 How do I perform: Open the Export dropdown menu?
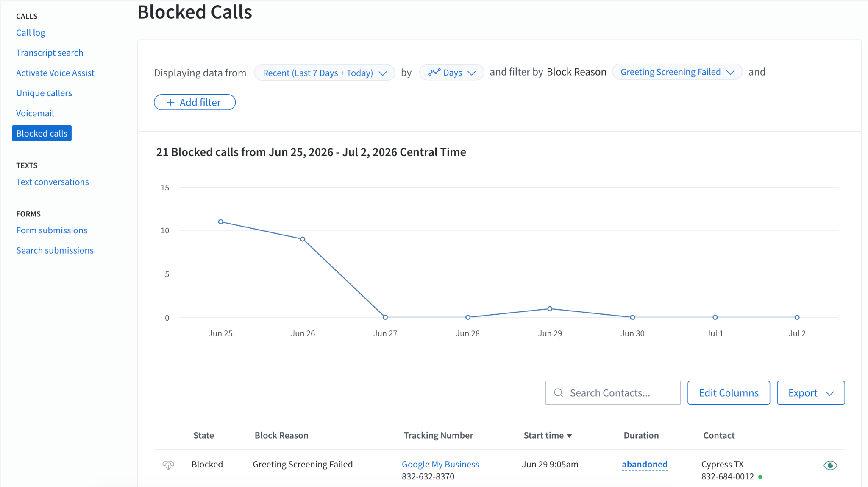(810, 393)
